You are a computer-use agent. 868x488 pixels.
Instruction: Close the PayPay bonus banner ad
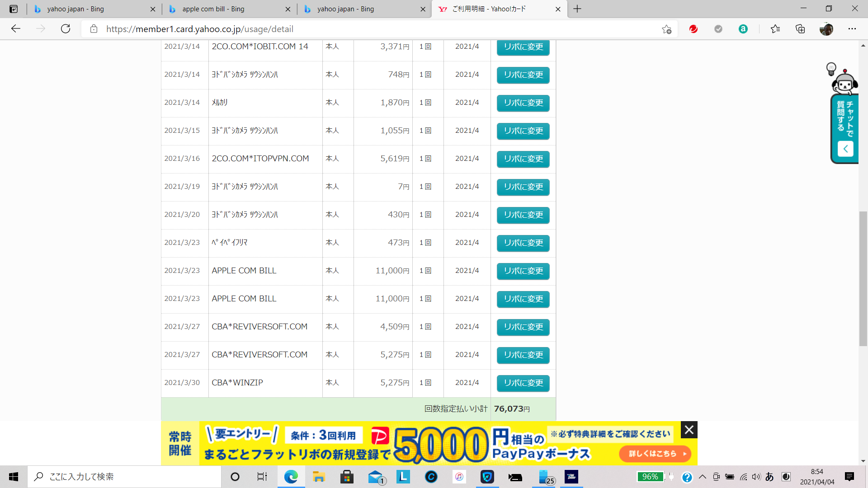tap(689, 430)
